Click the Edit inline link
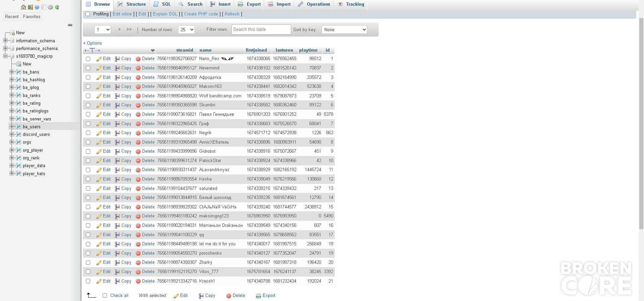 tap(122, 14)
